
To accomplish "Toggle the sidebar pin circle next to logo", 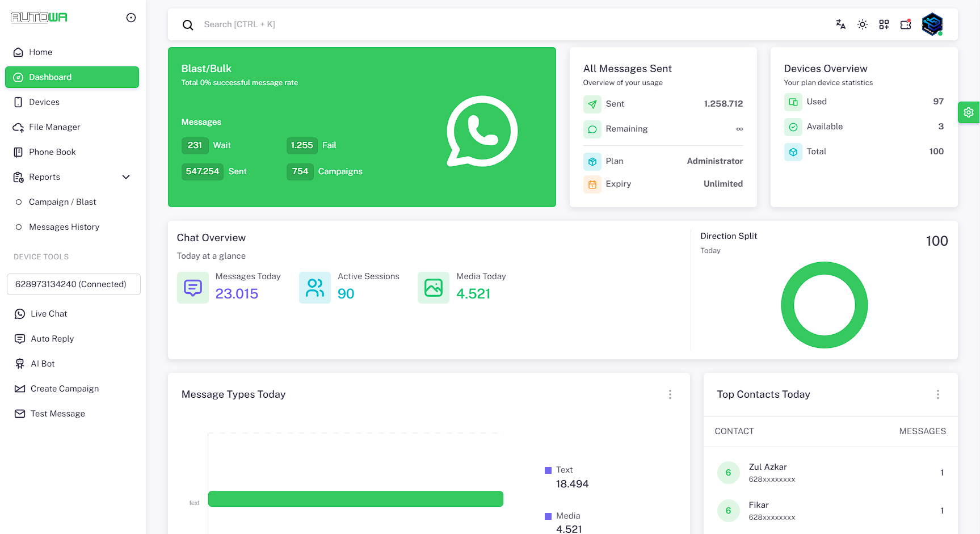I will click(x=131, y=18).
